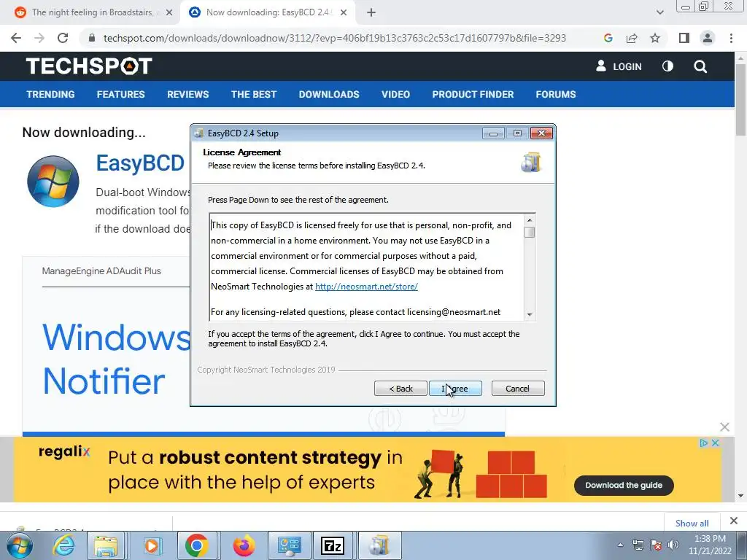Viewport: 747px width, 560px height.
Task: Close the regalix banner ad
Action: [715, 443]
